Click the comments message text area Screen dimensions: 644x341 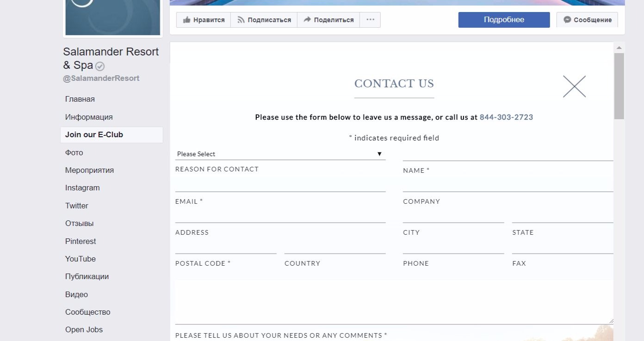point(394,301)
